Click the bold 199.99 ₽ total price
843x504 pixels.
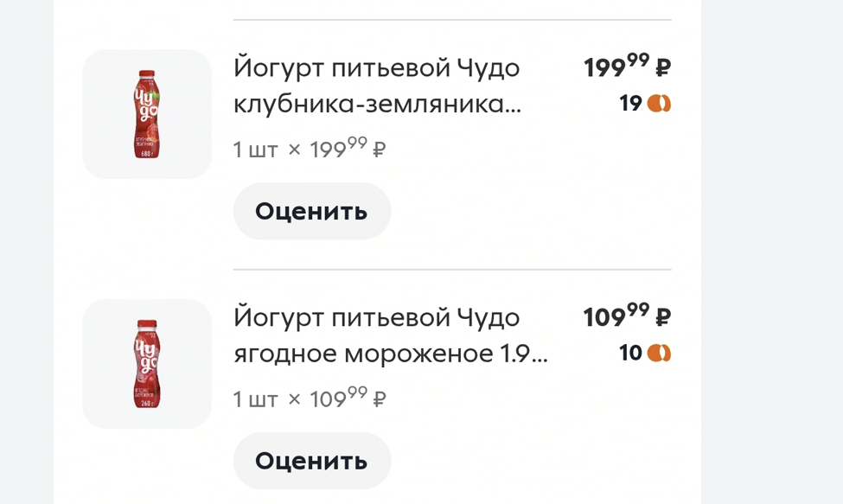click(628, 66)
